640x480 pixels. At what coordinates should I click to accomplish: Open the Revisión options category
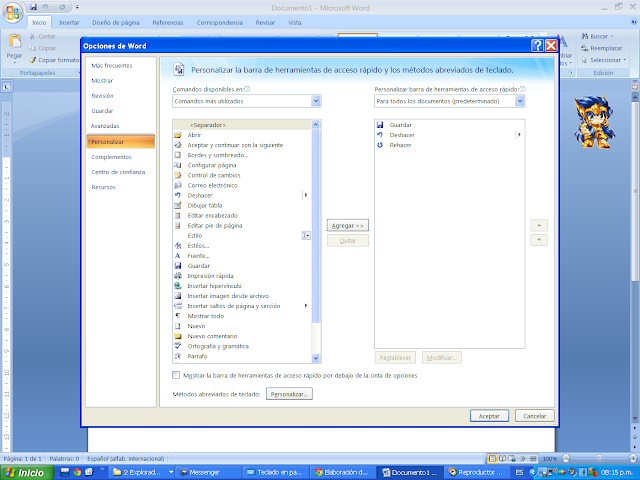(x=102, y=96)
